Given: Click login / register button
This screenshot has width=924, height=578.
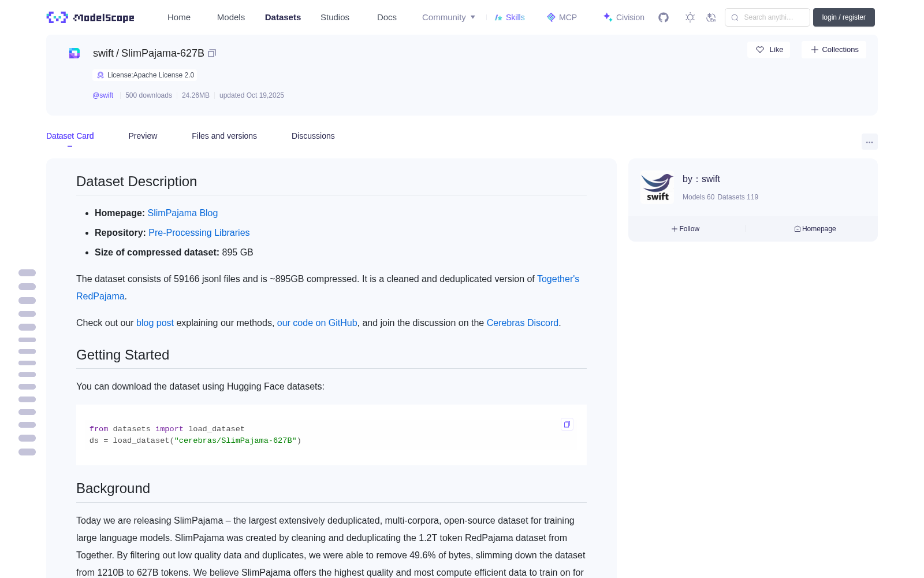Looking at the screenshot, I should (844, 17).
